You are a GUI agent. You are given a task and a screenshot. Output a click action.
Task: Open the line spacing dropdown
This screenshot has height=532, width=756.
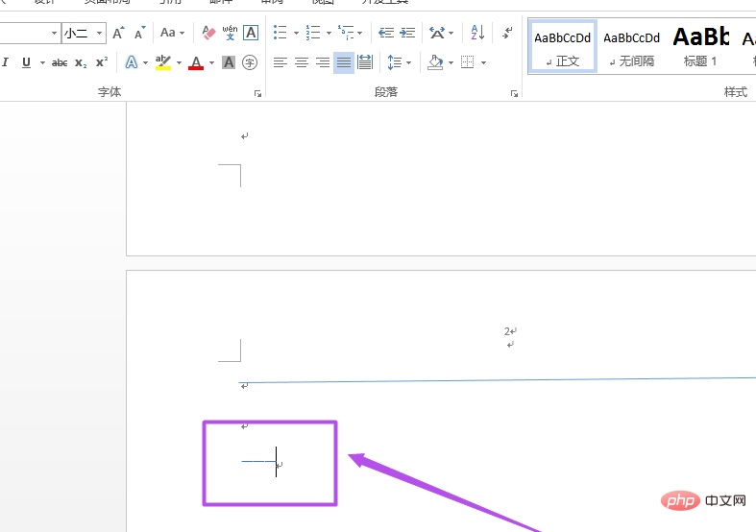409,62
